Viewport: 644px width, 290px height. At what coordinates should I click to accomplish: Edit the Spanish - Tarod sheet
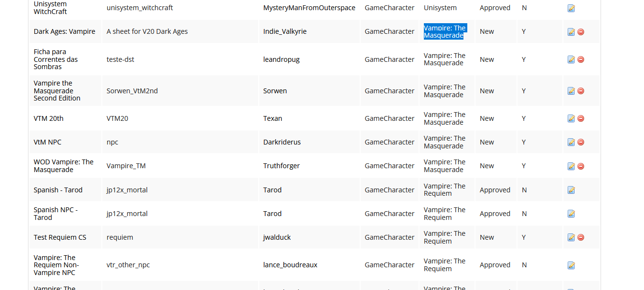point(571,190)
